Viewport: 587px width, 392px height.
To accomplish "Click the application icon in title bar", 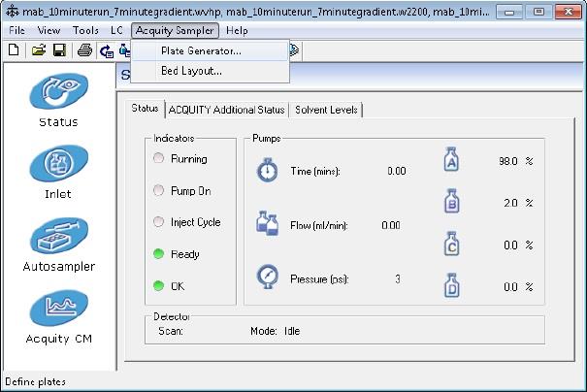I will coord(12,12).
